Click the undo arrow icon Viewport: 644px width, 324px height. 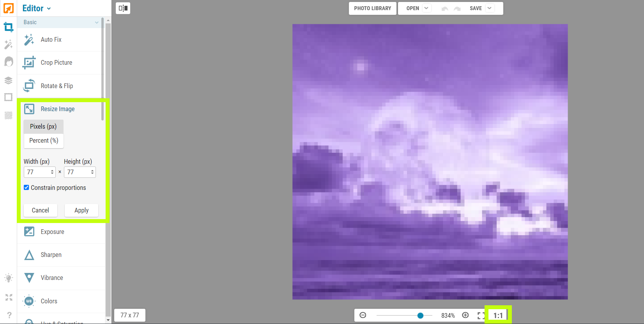(x=445, y=9)
